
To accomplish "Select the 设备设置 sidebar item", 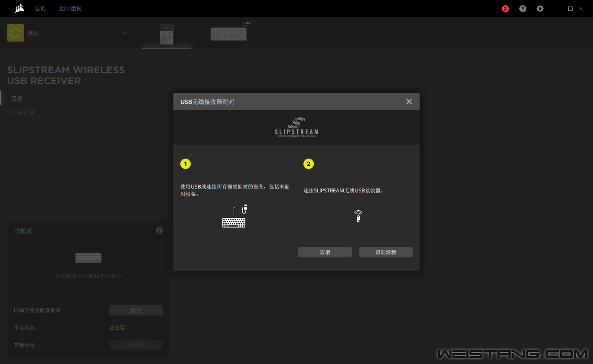I will click(23, 112).
